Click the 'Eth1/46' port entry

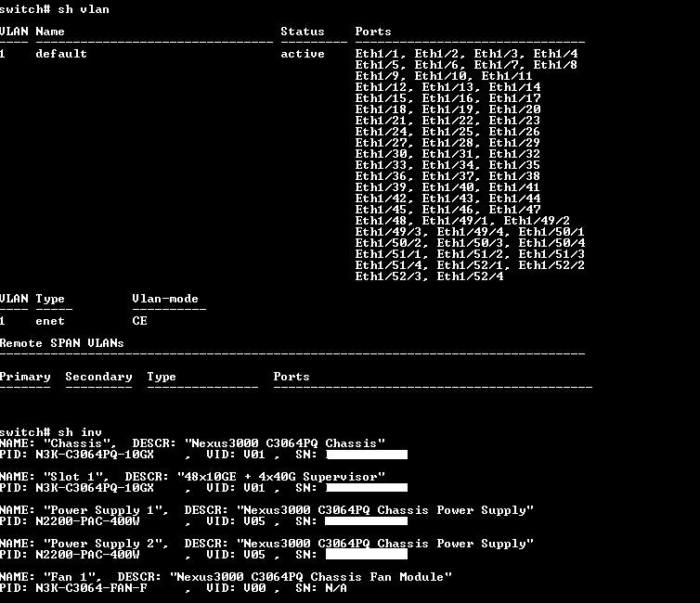[x=447, y=210]
